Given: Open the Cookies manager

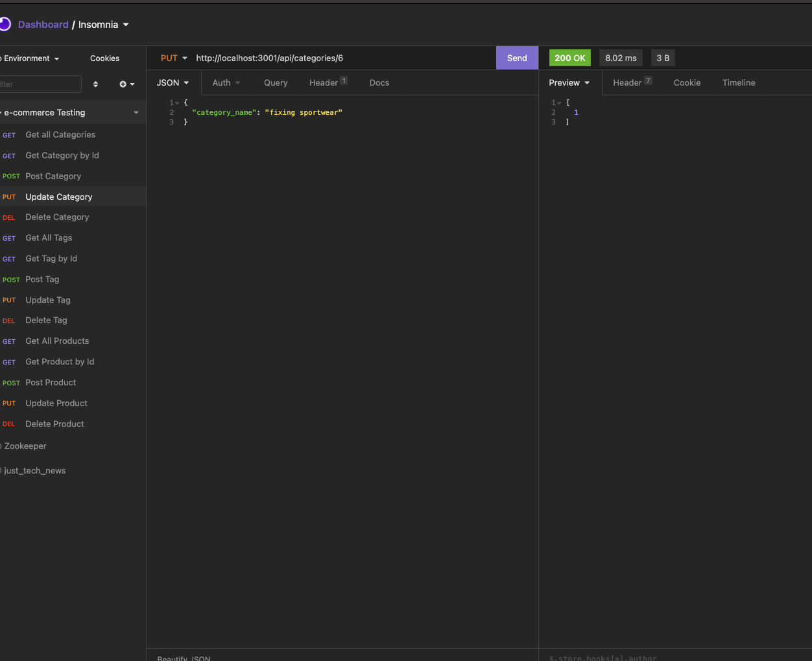Looking at the screenshot, I should tap(104, 58).
